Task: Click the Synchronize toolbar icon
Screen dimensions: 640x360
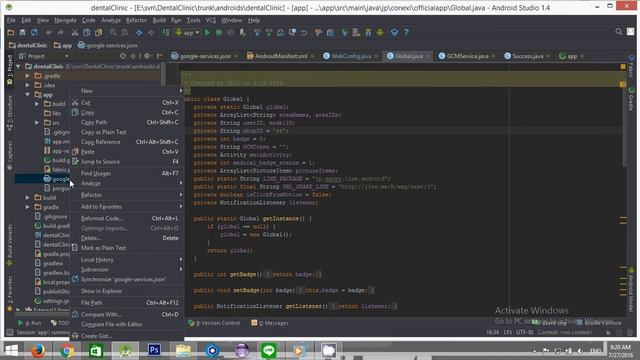Action: tap(34, 32)
